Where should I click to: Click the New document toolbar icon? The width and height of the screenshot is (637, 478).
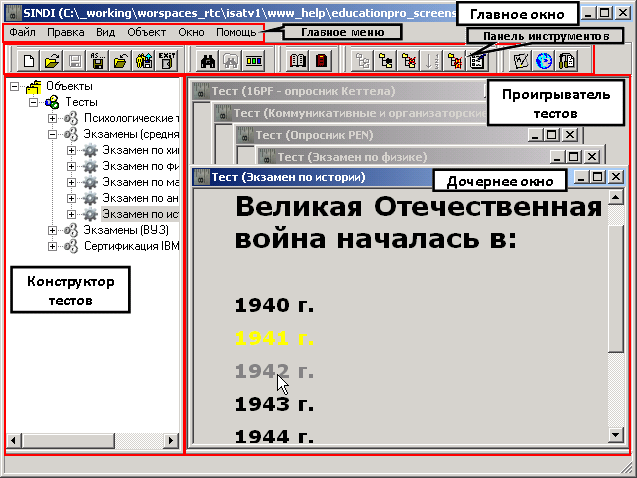pos(30,61)
